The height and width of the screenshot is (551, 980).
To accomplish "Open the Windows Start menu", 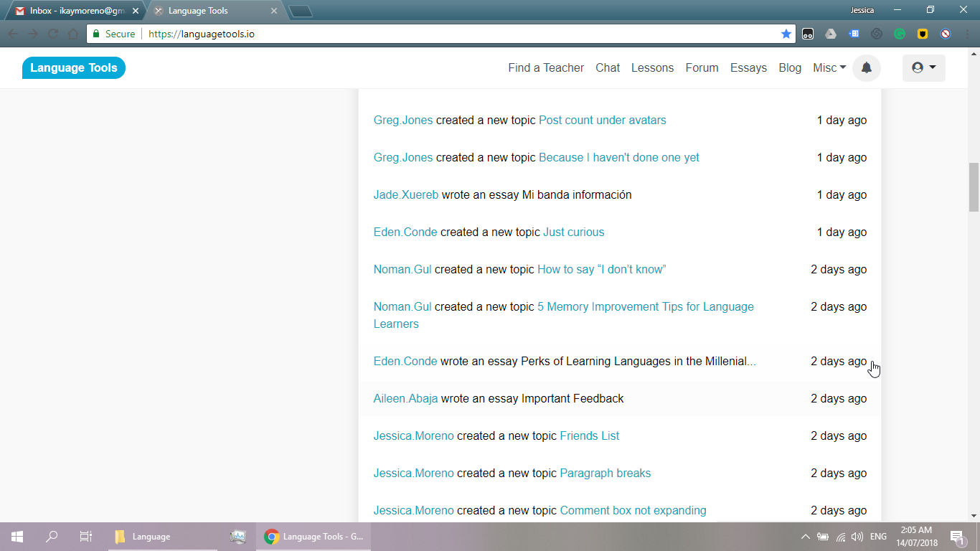I will pos(17,537).
